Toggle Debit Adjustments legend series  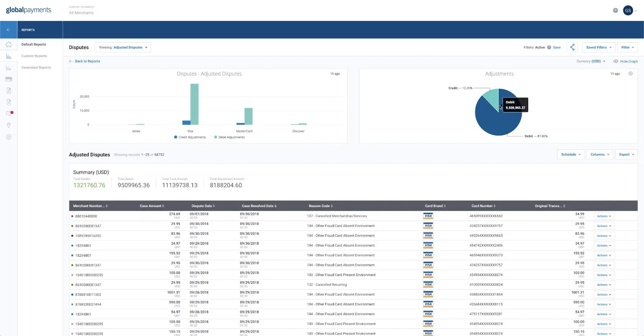point(229,137)
